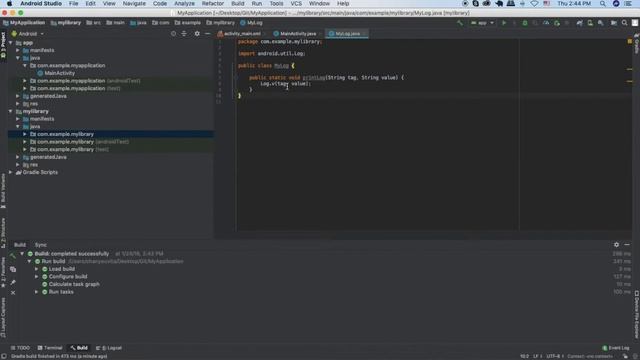This screenshot has width=640, height=360.
Task: Open the Analyze menu
Action: (184, 3)
